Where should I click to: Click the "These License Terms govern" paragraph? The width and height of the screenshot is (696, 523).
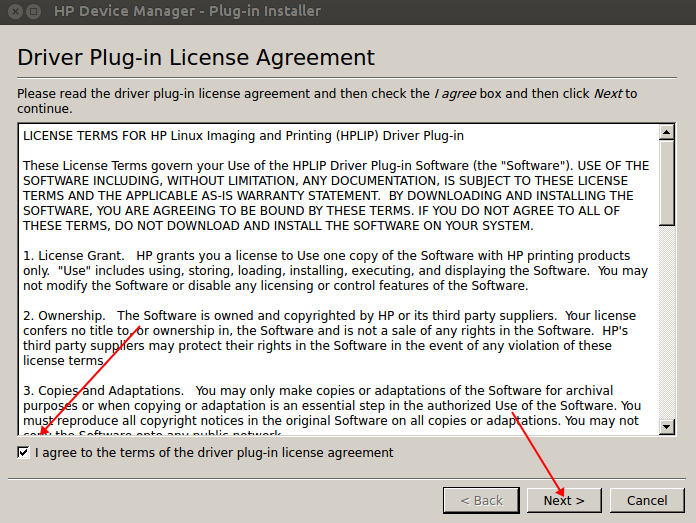point(336,195)
